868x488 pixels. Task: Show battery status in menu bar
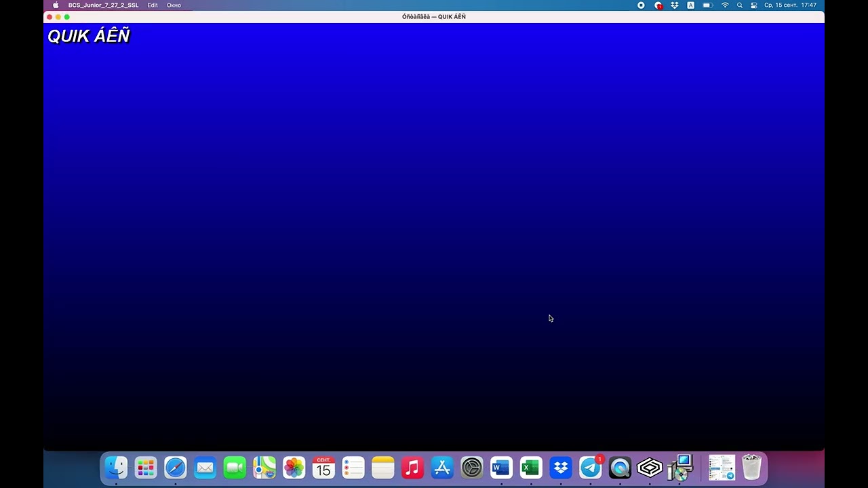coord(707,5)
